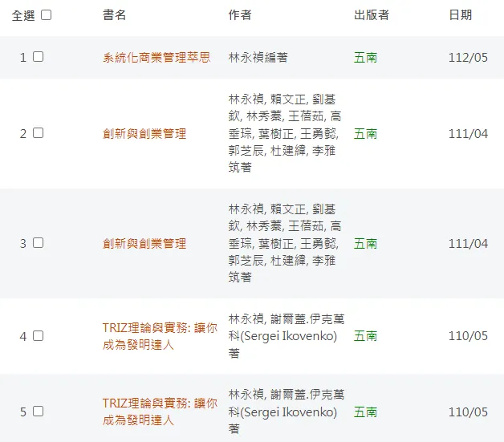Click the 作者 column header
This screenshot has width=504, height=442.
240,15
